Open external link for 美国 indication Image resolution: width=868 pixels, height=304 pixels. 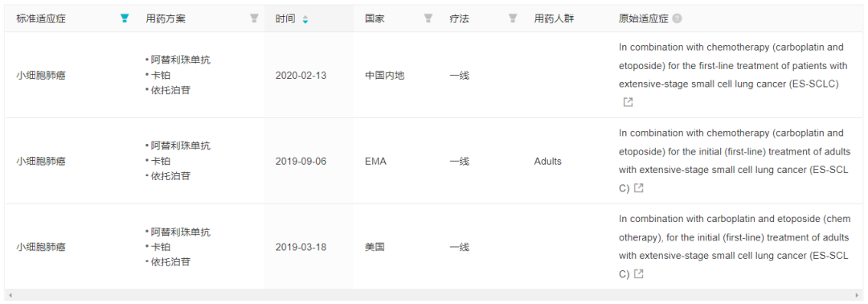tap(639, 273)
